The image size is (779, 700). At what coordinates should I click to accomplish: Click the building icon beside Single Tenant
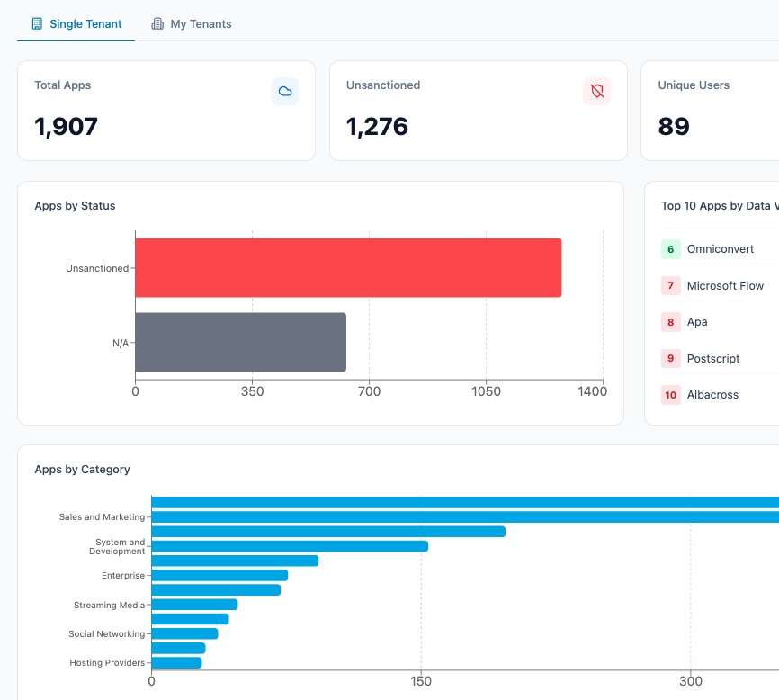click(x=37, y=24)
